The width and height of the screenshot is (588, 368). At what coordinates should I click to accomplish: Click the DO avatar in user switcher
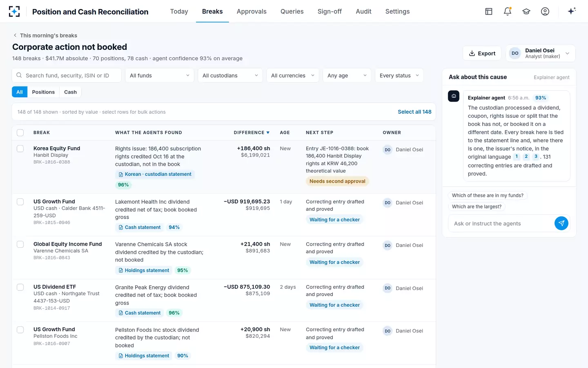tap(515, 53)
